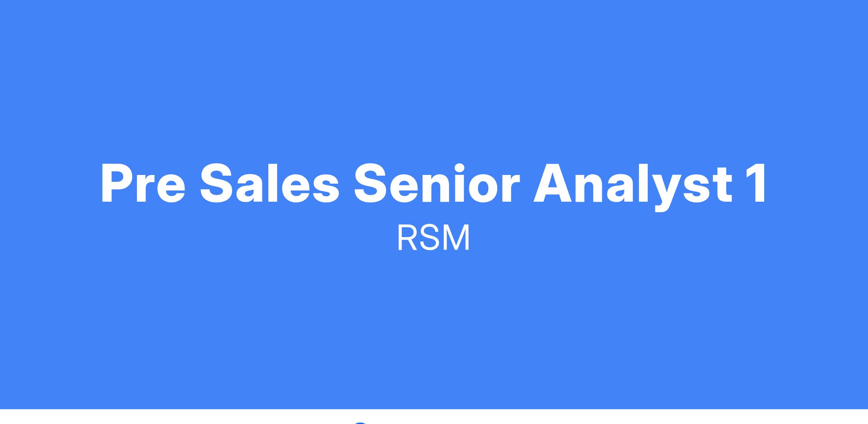The height and width of the screenshot is (424, 868).
Task: Click the final 'r' in Senior
Action: click(511, 188)
